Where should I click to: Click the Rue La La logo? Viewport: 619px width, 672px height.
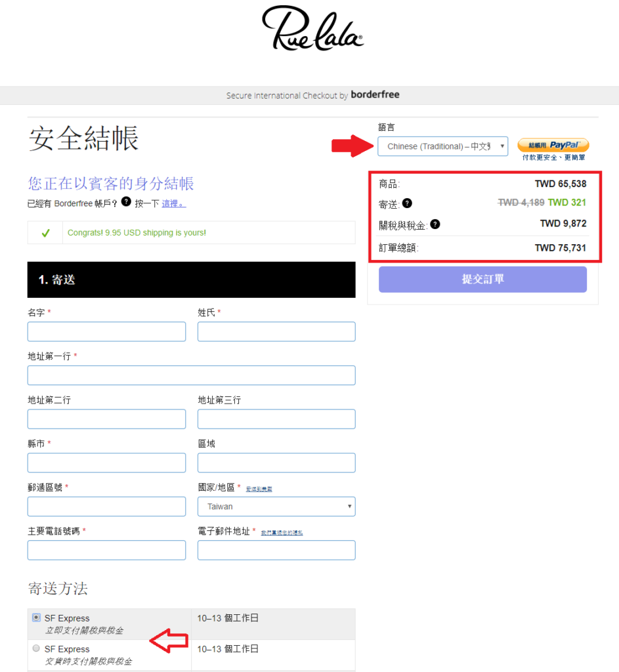pyautogui.click(x=312, y=29)
